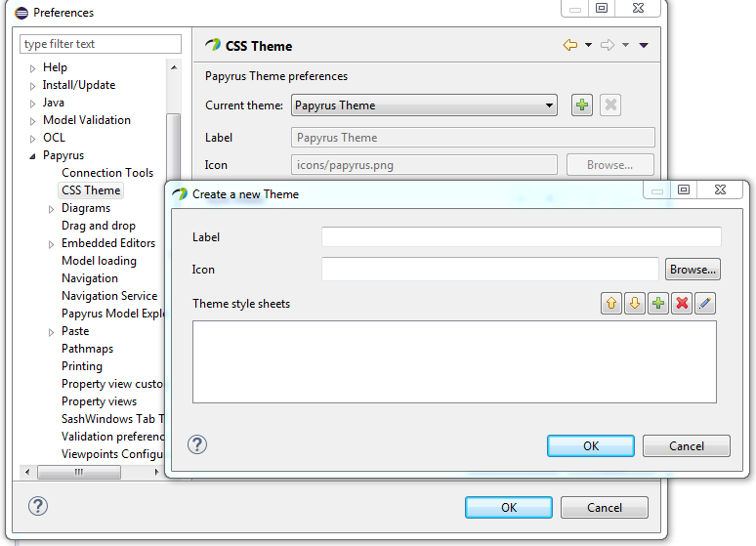Click the forward navigation arrow in CSS Theme header
This screenshot has height=546, width=756.
pyautogui.click(x=608, y=45)
